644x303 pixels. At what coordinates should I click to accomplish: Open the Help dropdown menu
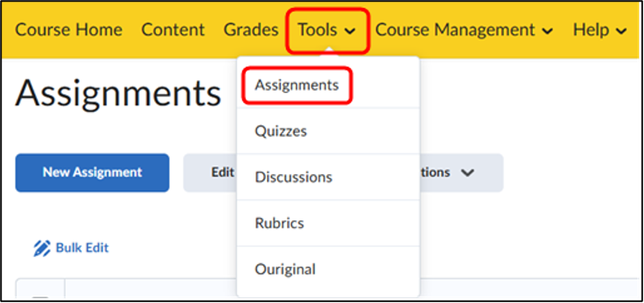click(600, 30)
